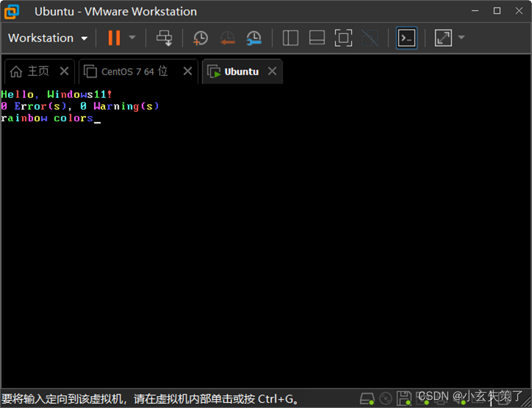532x408 pixels.
Task: Click the CD/DVD drive status bar icon
Action: point(386,399)
